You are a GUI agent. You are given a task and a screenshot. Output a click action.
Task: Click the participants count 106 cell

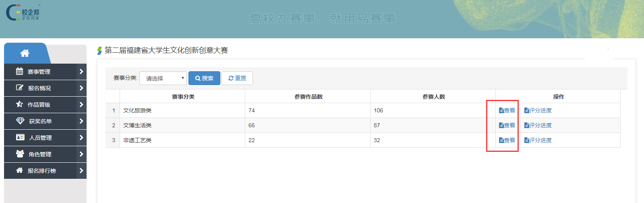[x=433, y=110]
